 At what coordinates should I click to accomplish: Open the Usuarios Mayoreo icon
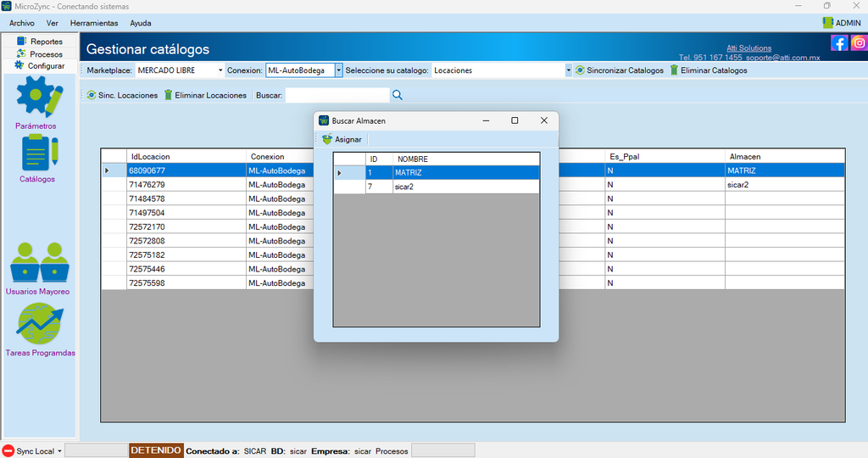[x=39, y=263]
